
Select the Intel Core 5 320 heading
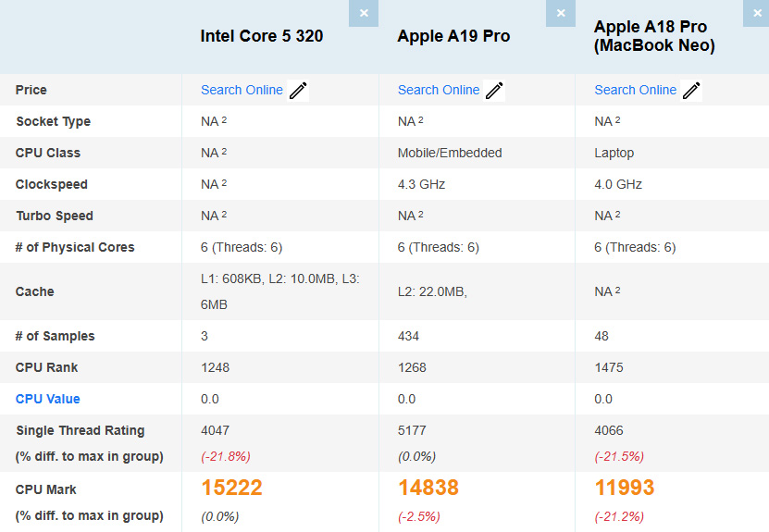click(x=262, y=36)
